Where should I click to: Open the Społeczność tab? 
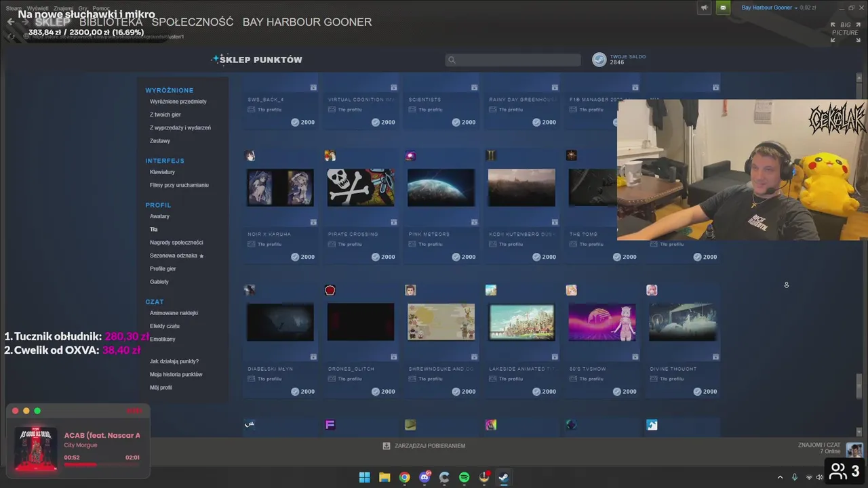tap(193, 22)
